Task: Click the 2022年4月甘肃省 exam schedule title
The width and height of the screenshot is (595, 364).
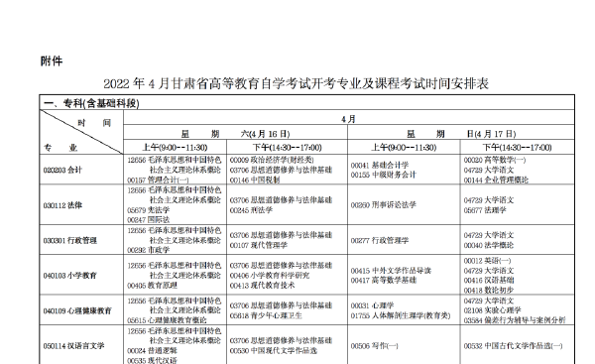Action: 296,83
